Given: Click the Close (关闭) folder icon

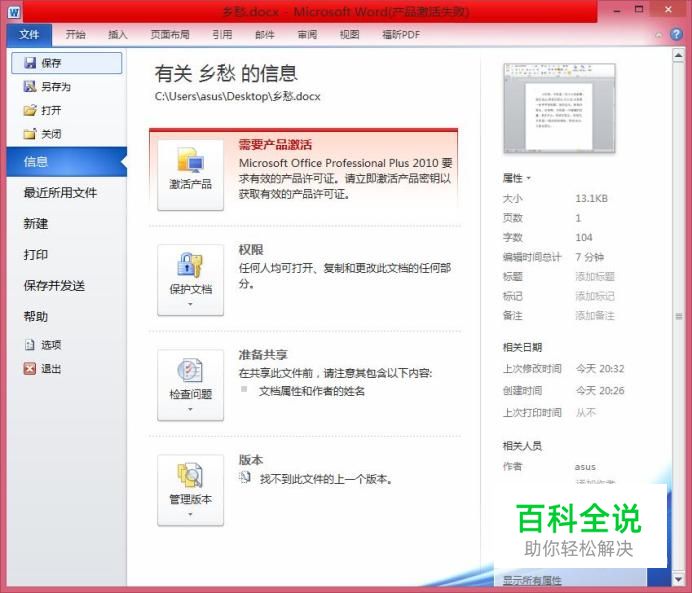Looking at the screenshot, I should tap(30, 134).
